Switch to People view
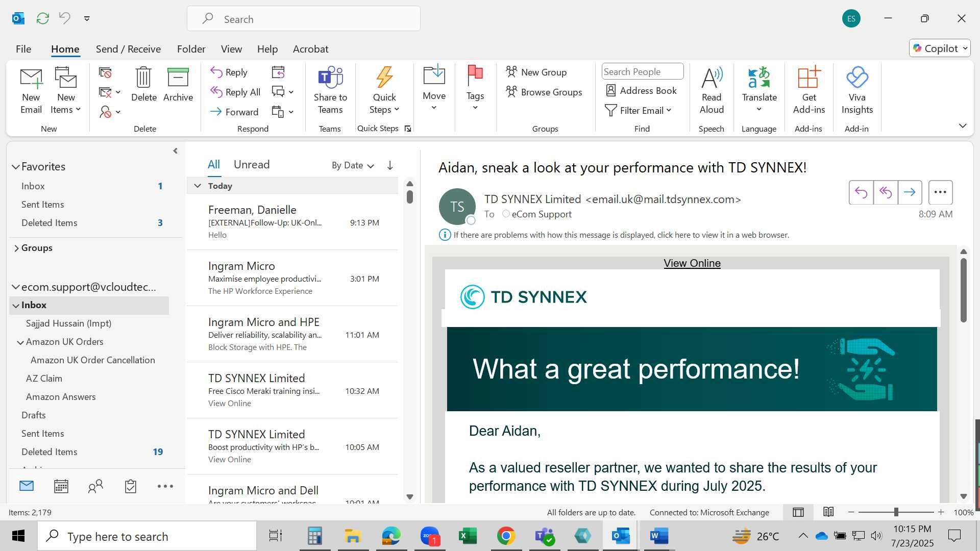This screenshot has width=980, height=551. click(95, 486)
